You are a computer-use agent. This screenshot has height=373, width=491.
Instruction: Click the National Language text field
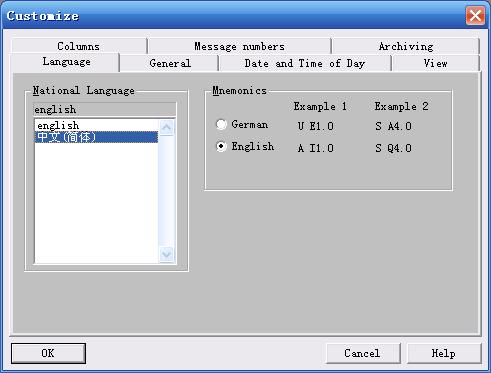105,109
